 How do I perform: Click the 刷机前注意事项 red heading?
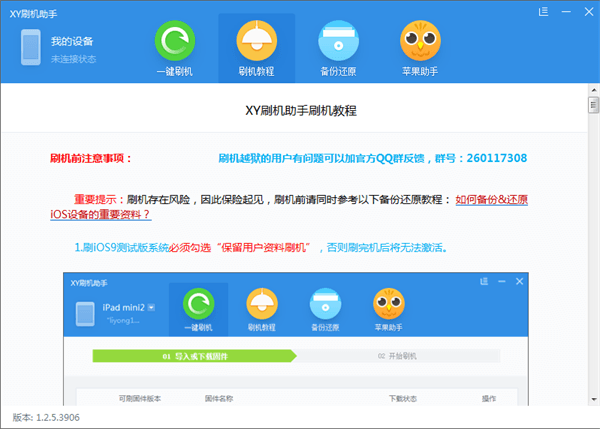pyautogui.click(x=91, y=158)
